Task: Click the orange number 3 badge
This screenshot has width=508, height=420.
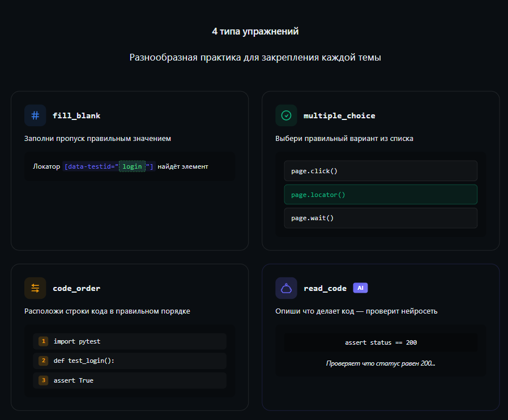Action: point(43,380)
